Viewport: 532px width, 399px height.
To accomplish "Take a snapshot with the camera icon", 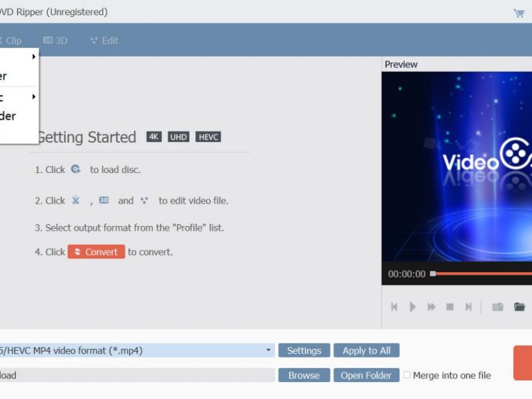I will (498, 307).
